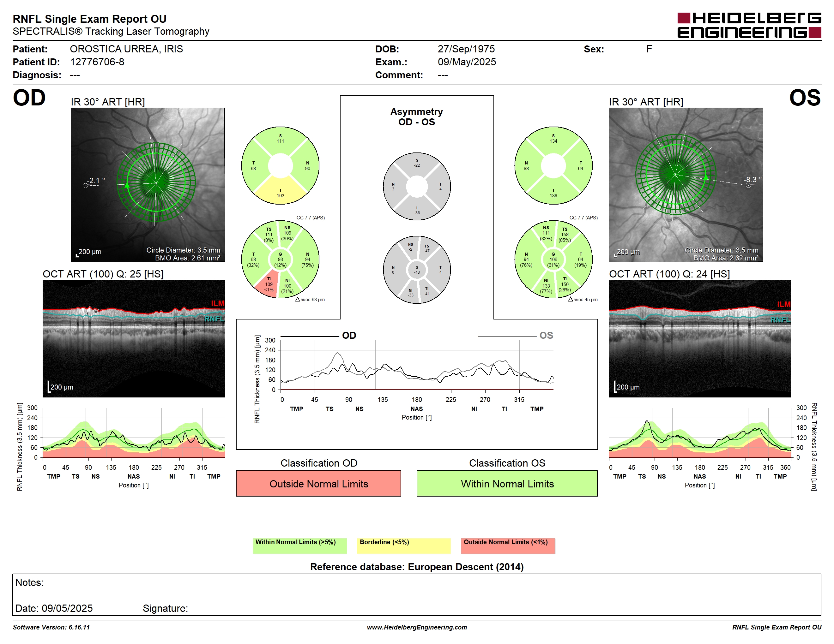Click the OD NS sector 109 (30%)
The image size is (834, 644).
click(x=287, y=233)
